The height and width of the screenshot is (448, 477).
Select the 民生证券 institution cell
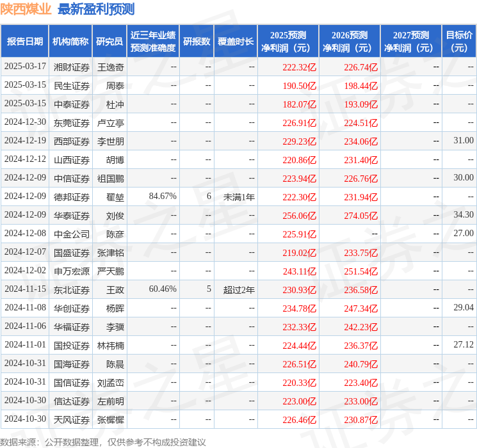coord(72,86)
